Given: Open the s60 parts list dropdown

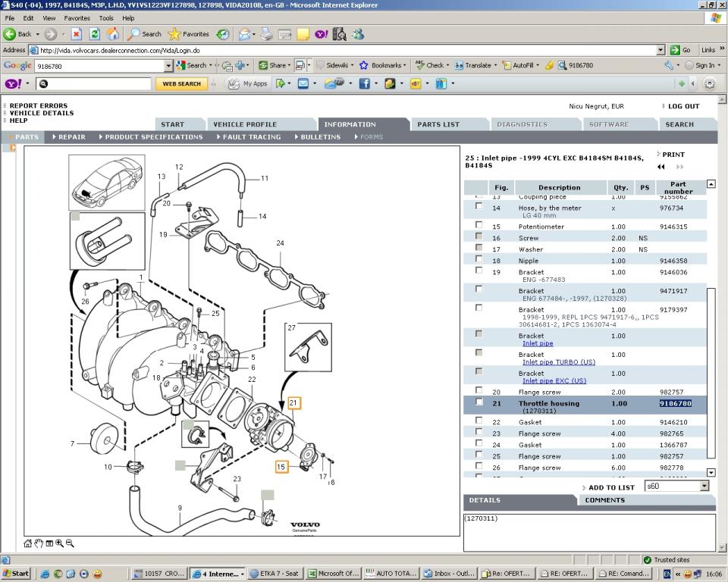Looking at the screenshot, I should (x=704, y=486).
